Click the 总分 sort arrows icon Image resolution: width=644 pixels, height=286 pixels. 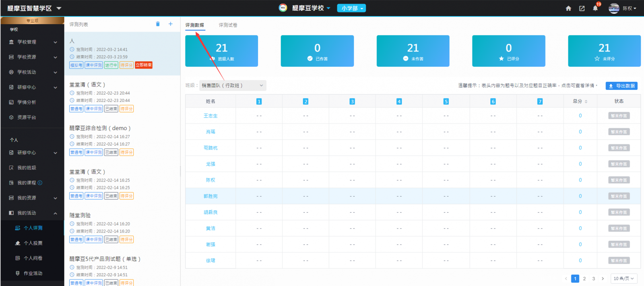pyautogui.click(x=586, y=102)
